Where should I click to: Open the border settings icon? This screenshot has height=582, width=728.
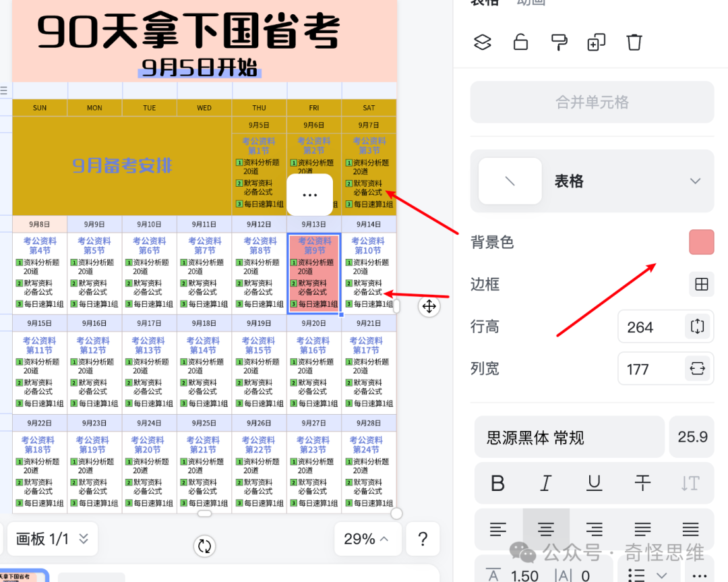pyautogui.click(x=701, y=284)
